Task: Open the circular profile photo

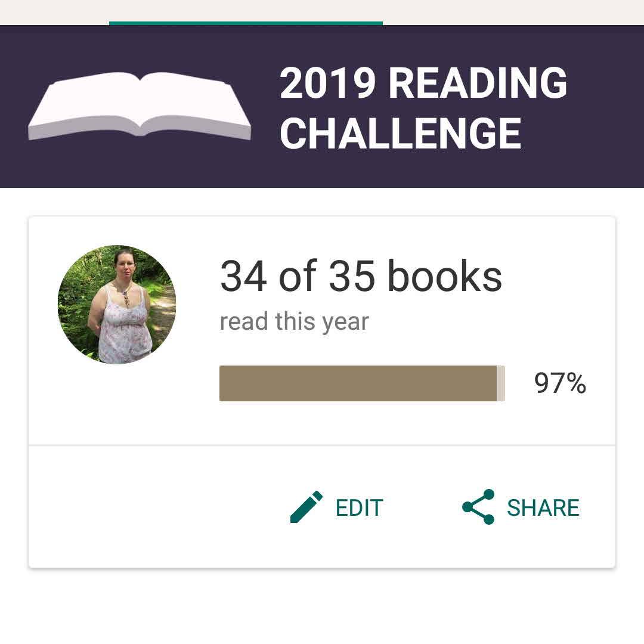Action: click(x=117, y=305)
